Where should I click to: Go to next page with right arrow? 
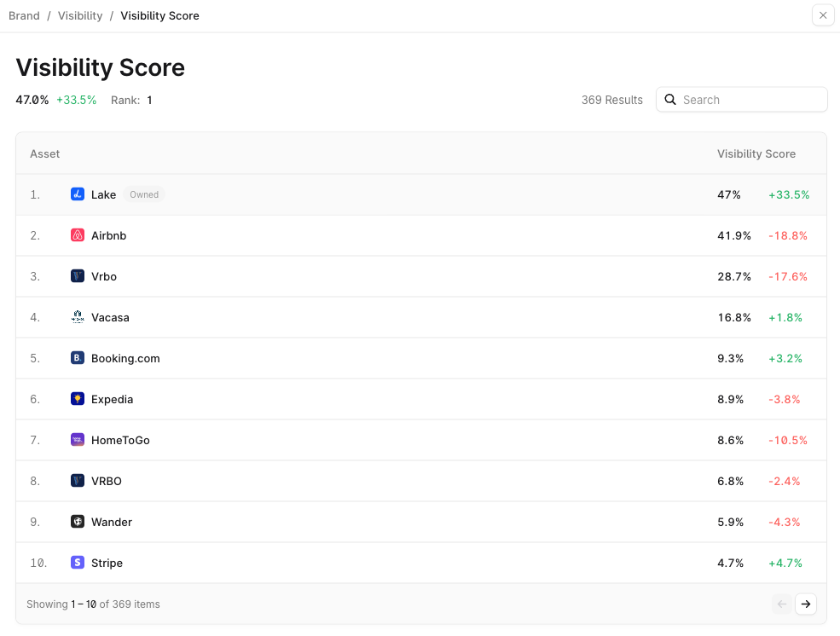806,604
